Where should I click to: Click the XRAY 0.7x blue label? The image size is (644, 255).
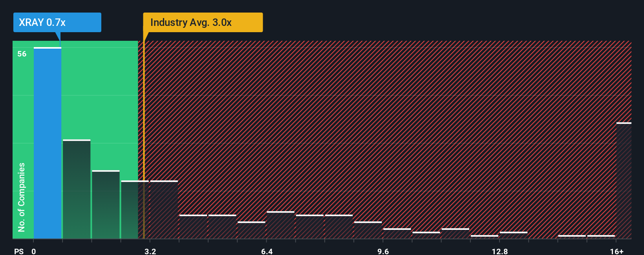click(x=57, y=22)
